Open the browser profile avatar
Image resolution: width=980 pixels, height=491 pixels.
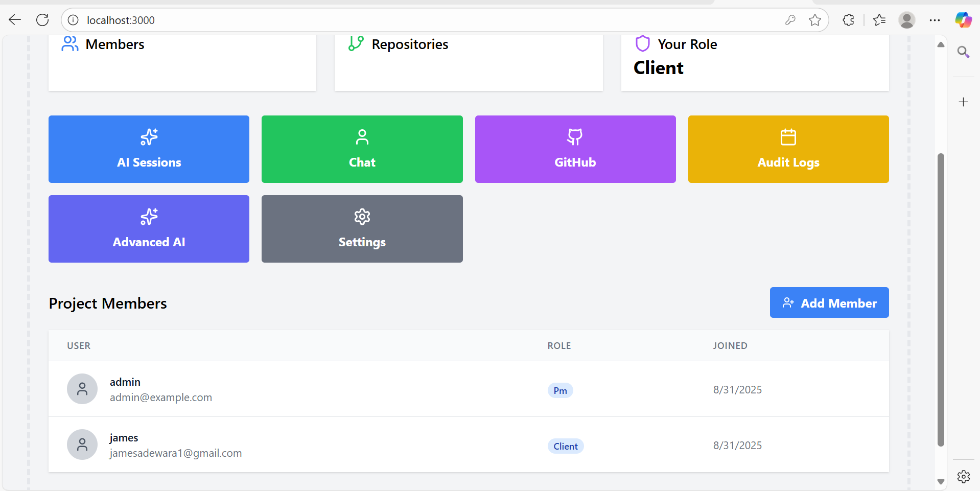(907, 20)
